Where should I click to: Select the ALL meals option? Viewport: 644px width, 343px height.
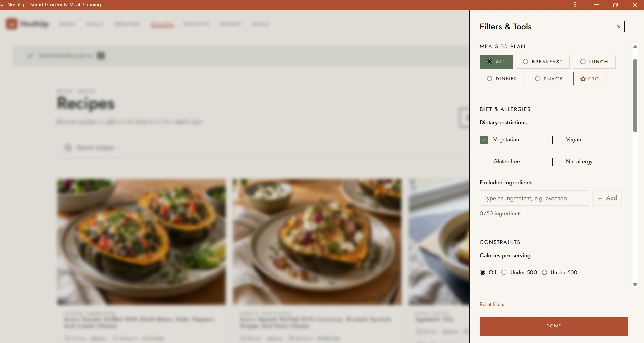(x=496, y=62)
